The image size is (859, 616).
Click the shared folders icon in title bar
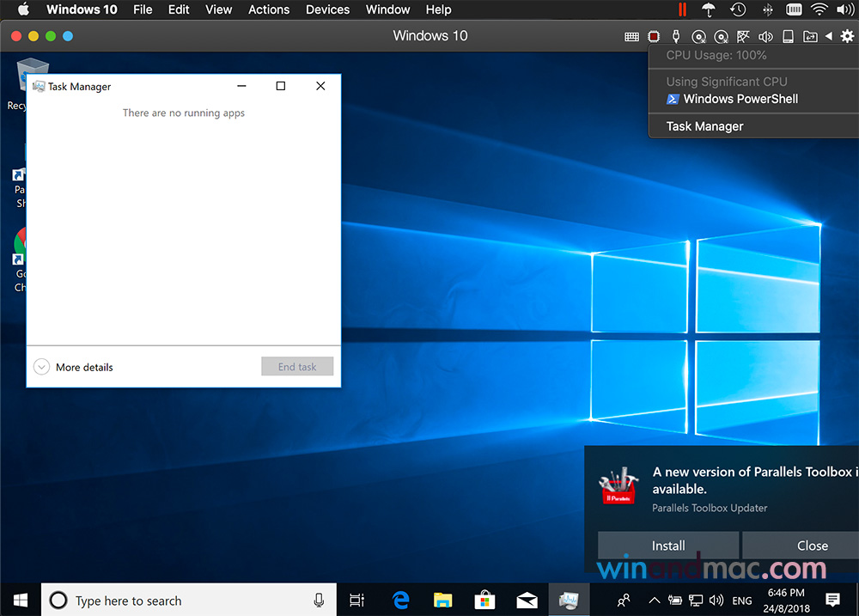pos(810,36)
